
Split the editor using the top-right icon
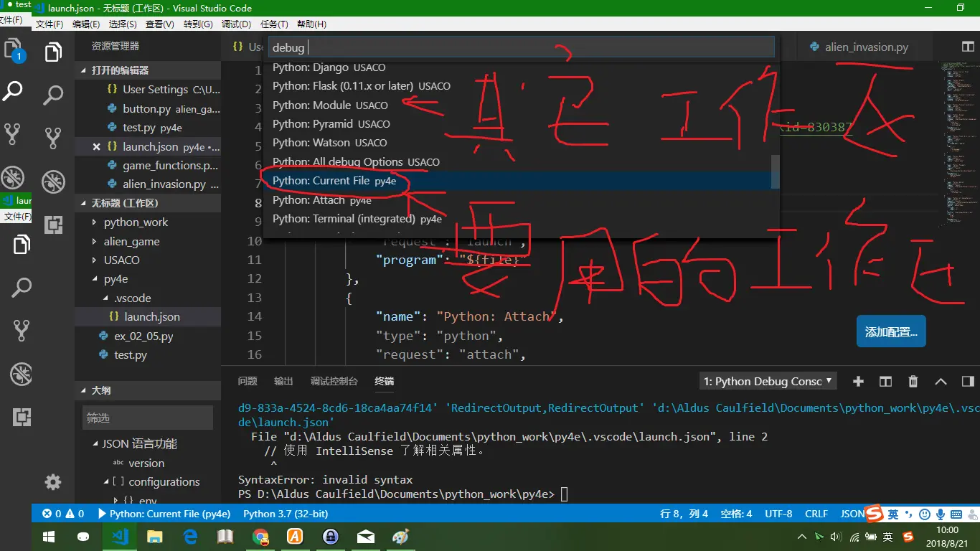coord(968,47)
